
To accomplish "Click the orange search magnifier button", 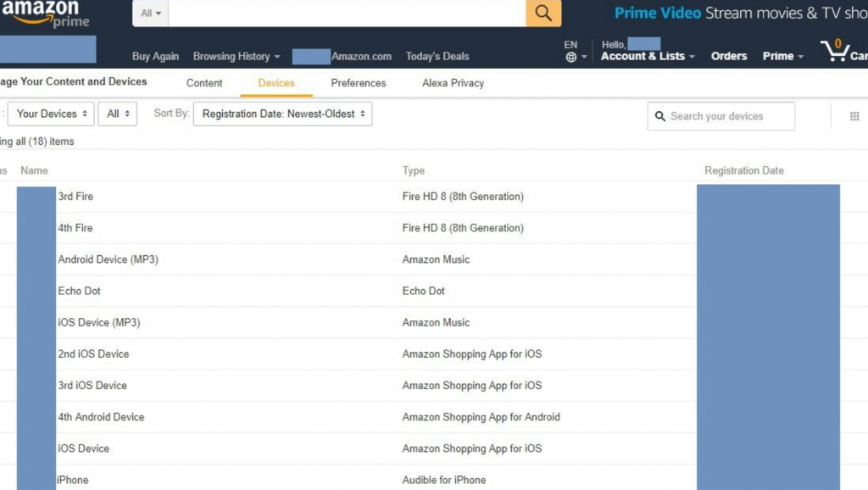I will click(x=543, y=13).
